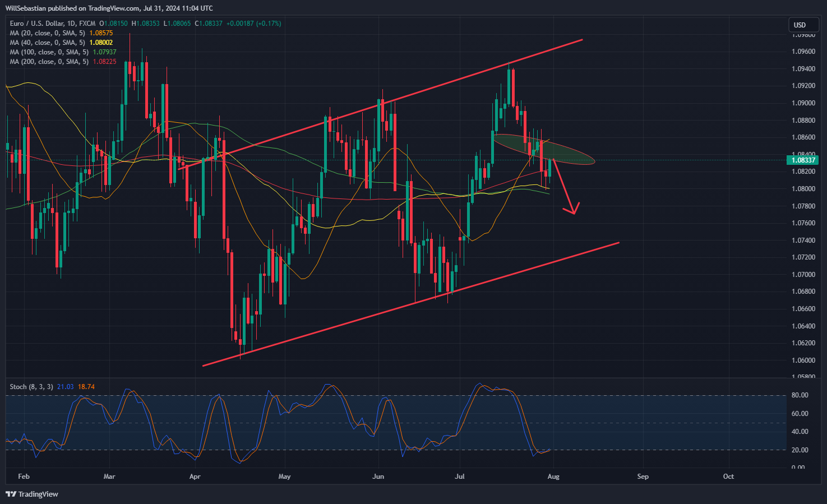Click the 60.00 stochastic axis label

coord(800,414)
